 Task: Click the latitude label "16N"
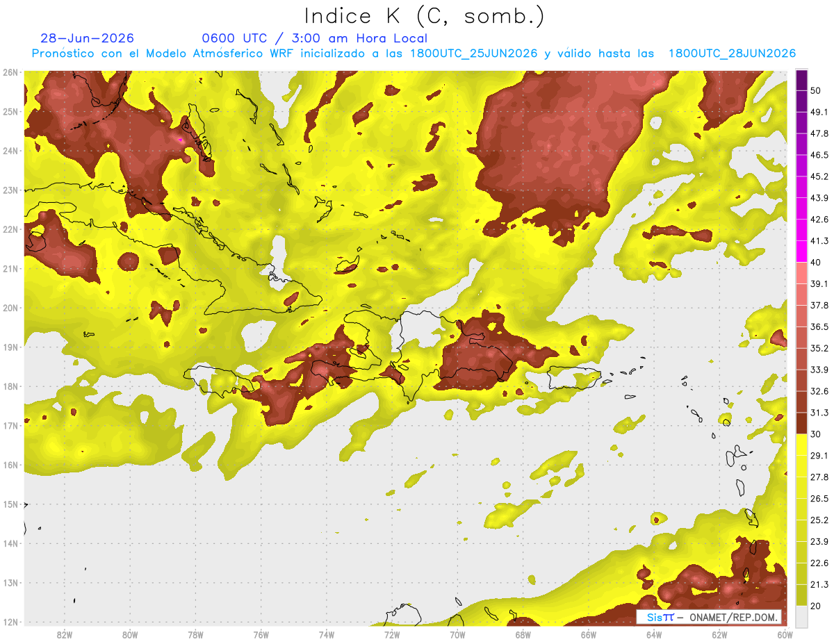pyautogui.click(x=10, y=465)
